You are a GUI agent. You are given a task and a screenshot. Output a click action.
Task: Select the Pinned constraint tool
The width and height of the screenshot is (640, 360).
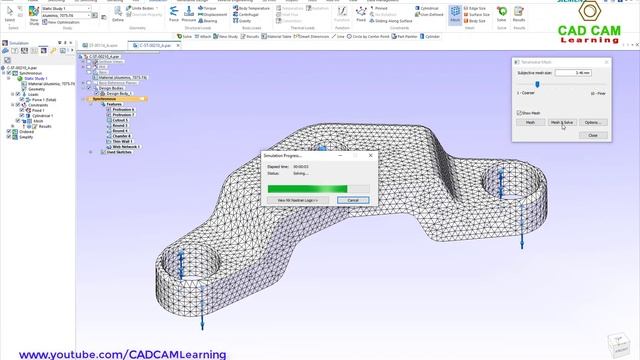pos(378,8)
